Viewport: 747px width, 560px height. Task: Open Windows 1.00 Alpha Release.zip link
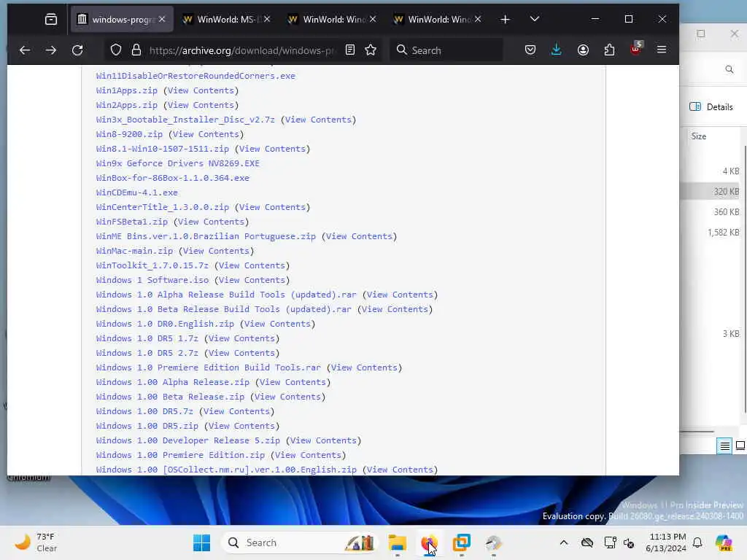point(172,382)
